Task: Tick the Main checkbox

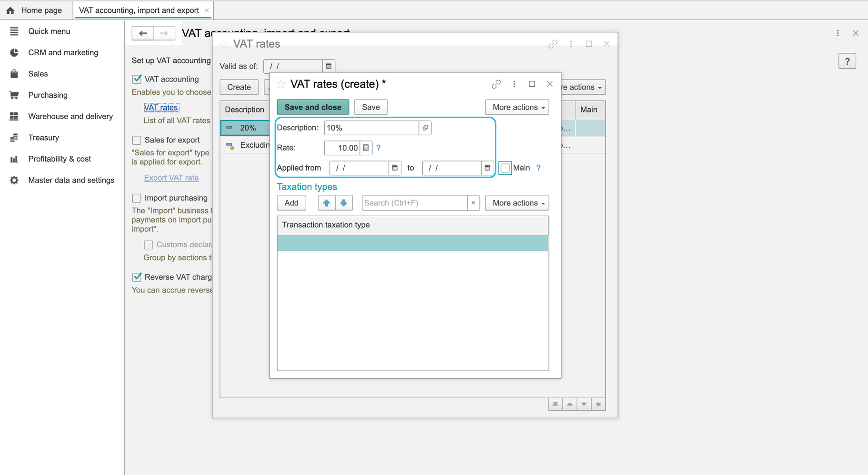Action: 505,168
